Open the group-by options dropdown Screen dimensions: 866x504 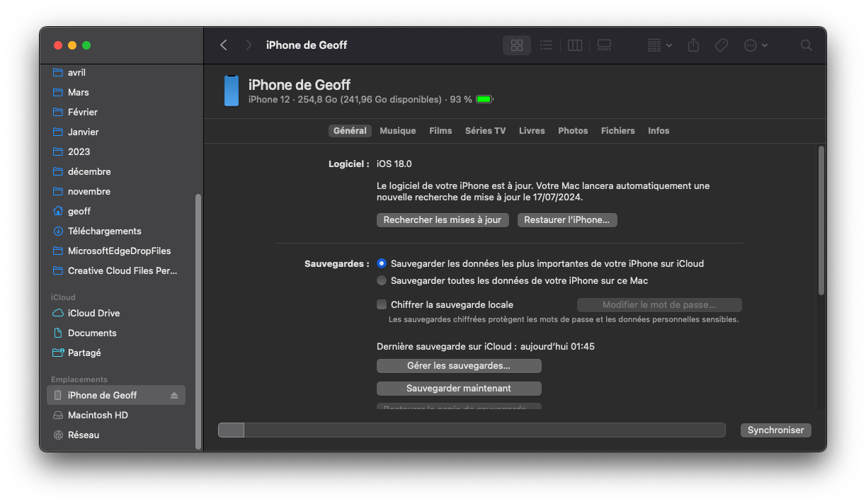659,45
